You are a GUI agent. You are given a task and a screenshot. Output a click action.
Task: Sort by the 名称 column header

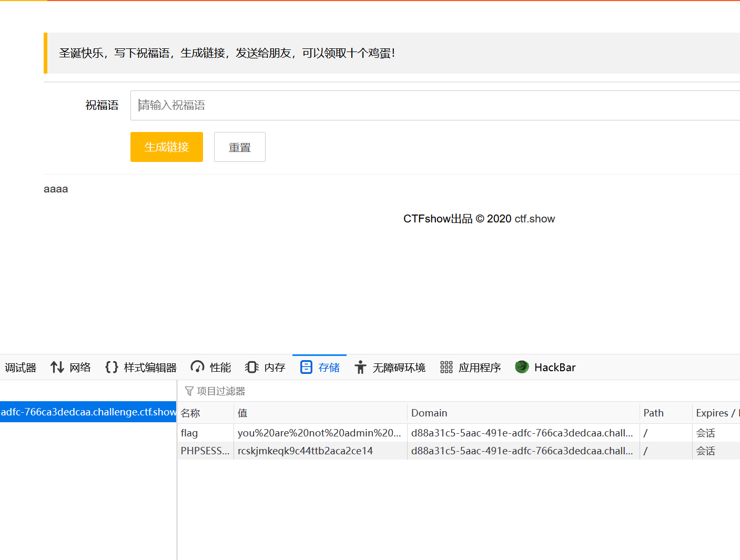pyautogui.click(x=205, y=413)
